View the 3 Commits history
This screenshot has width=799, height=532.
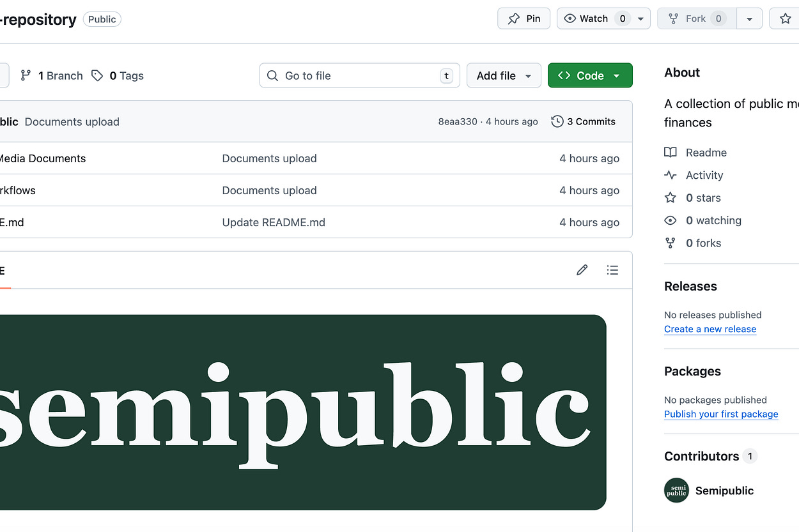(584, 121)
